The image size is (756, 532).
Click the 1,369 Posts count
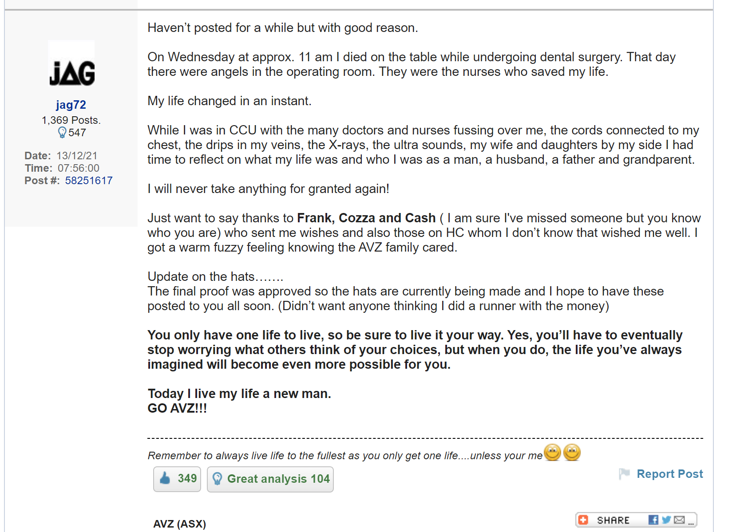(x=71, y=120)
